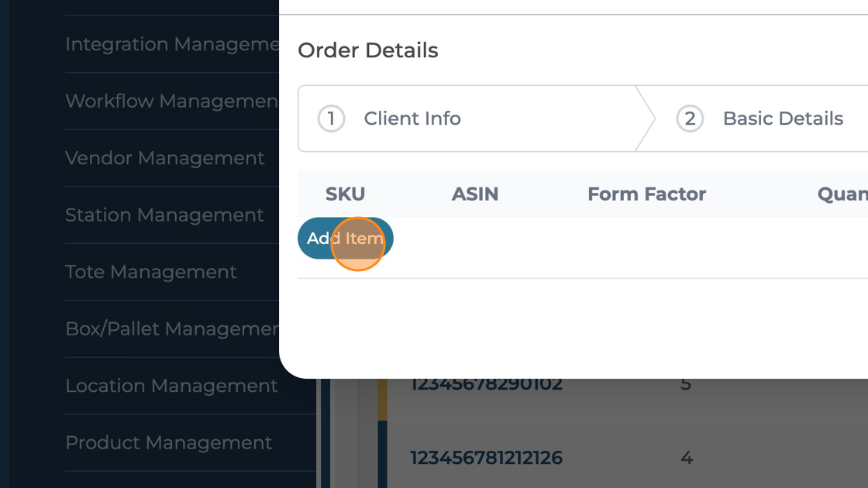
Task: Click the SKU column header
Action: (345, 194)
